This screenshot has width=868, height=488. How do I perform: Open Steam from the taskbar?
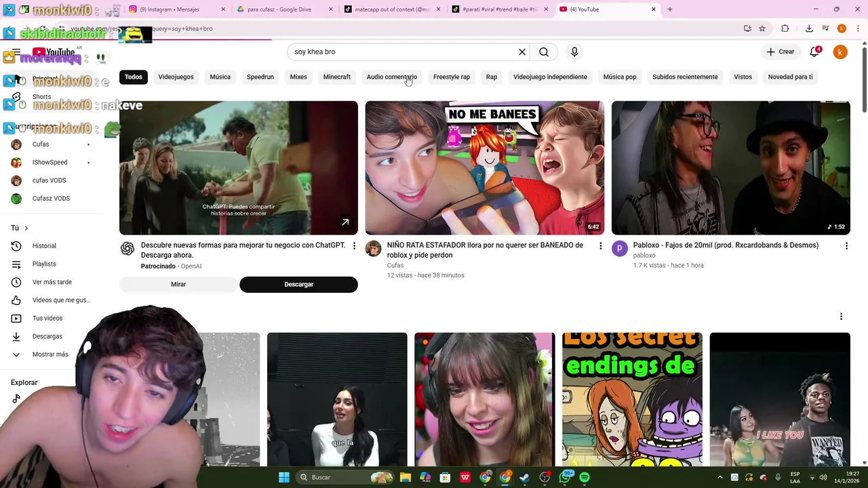(524, 477)
